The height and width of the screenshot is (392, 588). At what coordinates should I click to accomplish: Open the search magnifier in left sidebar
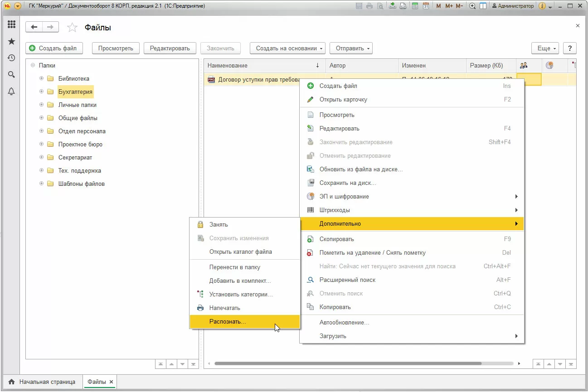(x=11, y=74)
